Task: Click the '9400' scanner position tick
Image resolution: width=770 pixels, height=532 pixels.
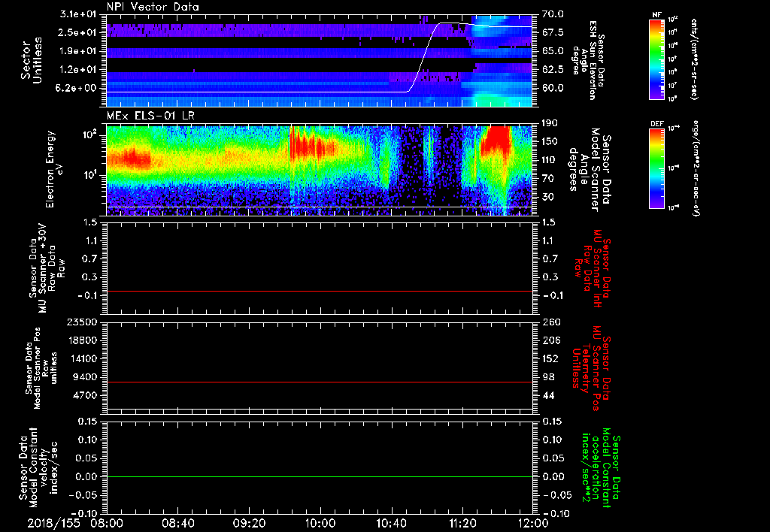Action: 86,377
